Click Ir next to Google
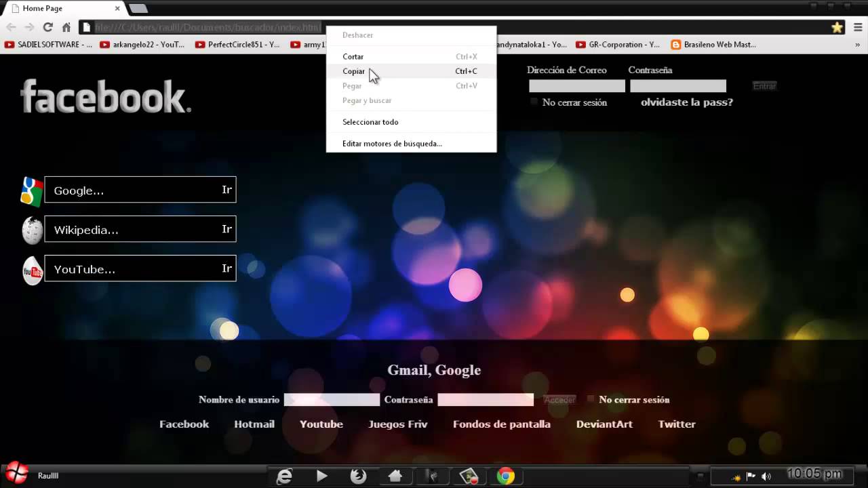 tap(227, 190)
